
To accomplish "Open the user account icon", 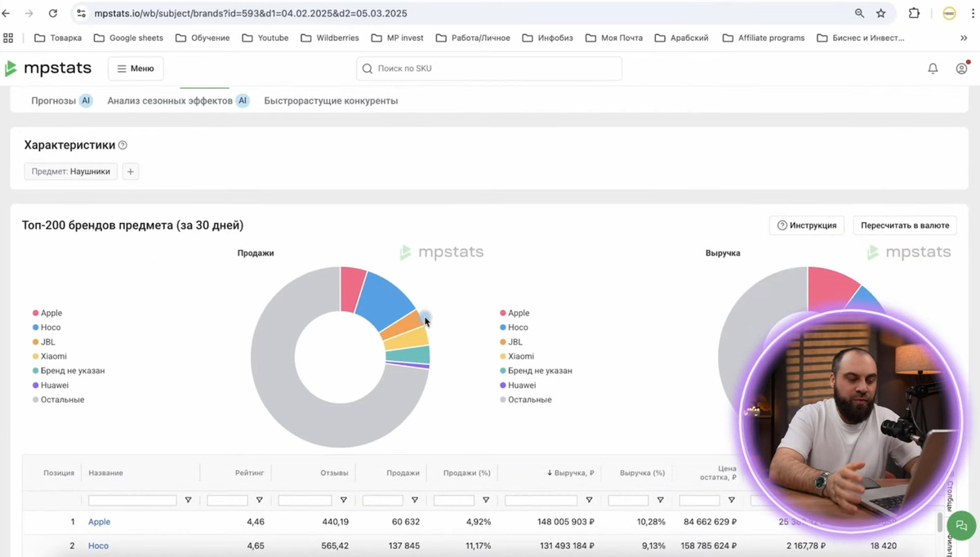I will 962,69.
